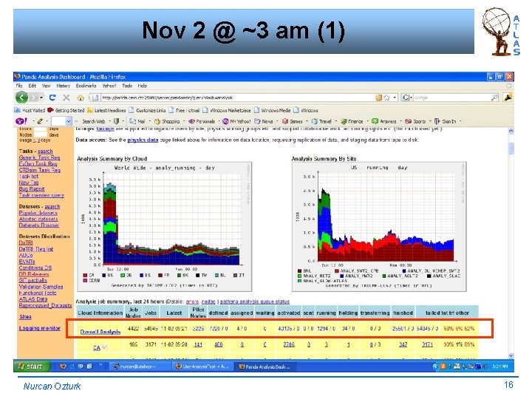Click the RSS feed icon in address bar
This screenshot has height=399, width=532.
pyautogui.click(x=378, y=98)
